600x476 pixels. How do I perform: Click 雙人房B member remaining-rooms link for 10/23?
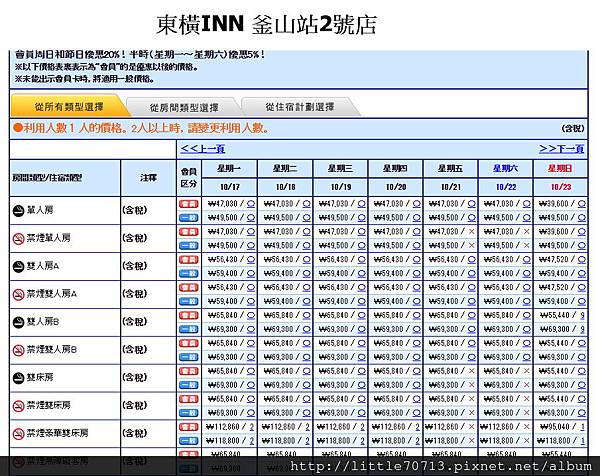582,316
